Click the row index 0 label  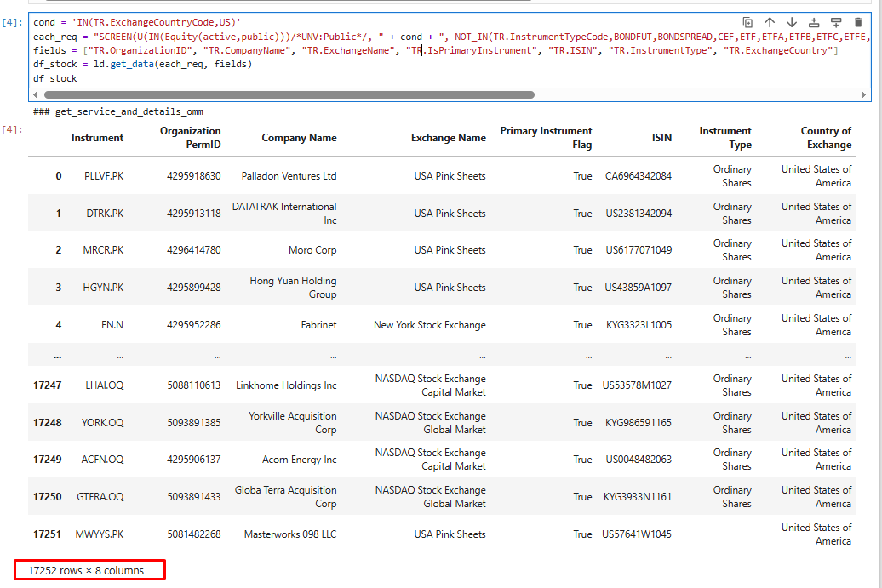pyautogui.click(x=59, y=176)
